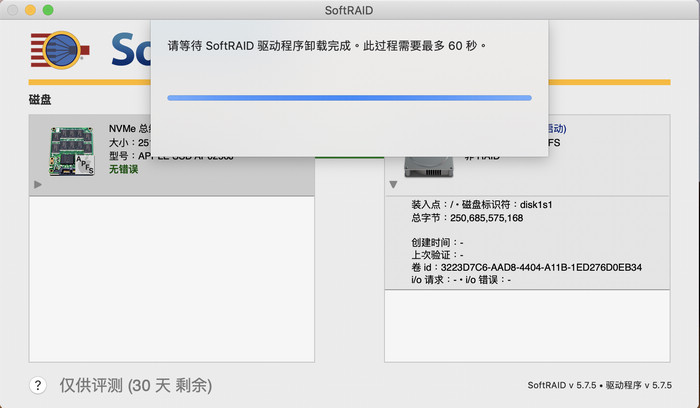Click the SoftRAID v 5.7.5 version text
The width and height of the screenshot is (700, 408).
coord(600,385)
